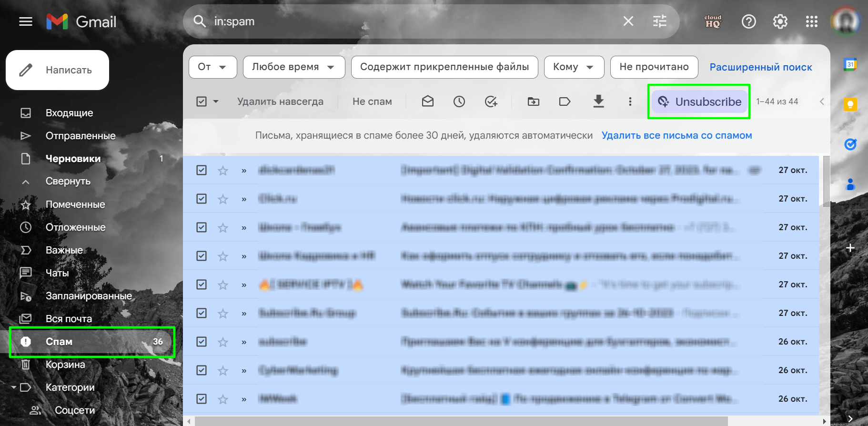
Task: Open the cloudHQ extension icon
Action: tap(713, 21)
